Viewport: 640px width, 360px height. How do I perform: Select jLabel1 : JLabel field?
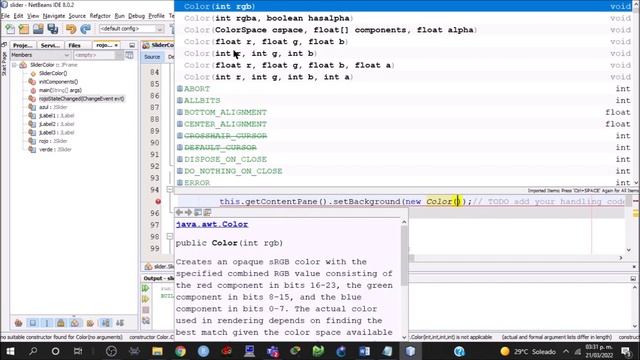56,116
